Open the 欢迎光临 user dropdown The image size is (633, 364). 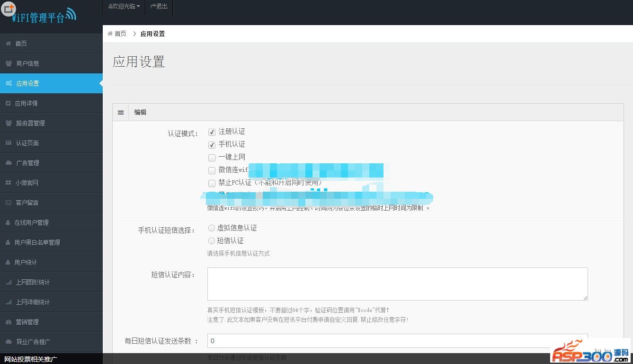(124, 6)
